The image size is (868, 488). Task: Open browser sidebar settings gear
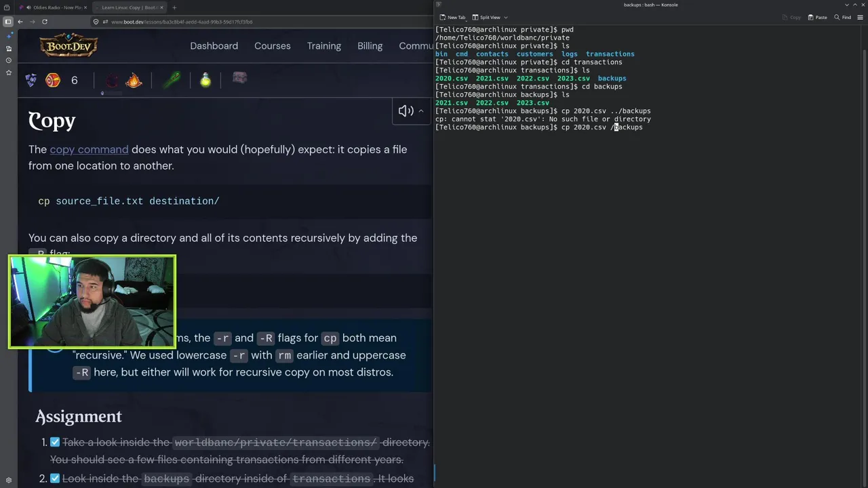8,481
